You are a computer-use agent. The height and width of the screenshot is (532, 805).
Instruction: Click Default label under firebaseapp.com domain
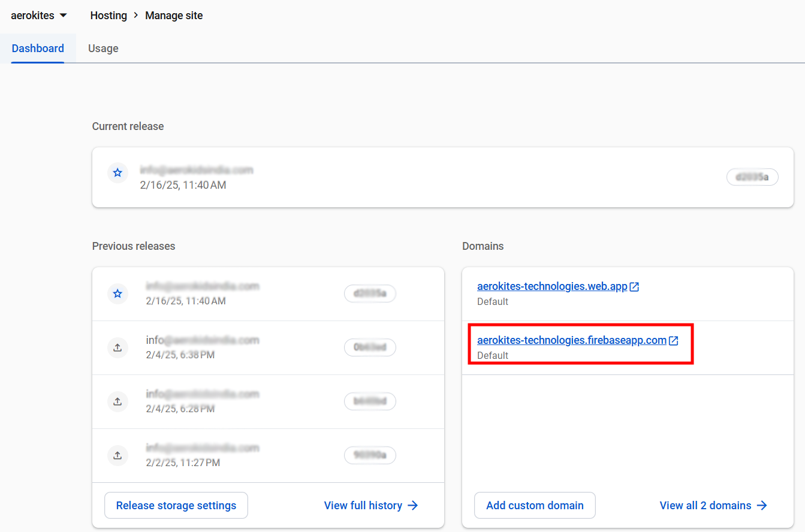coord(493,355)
